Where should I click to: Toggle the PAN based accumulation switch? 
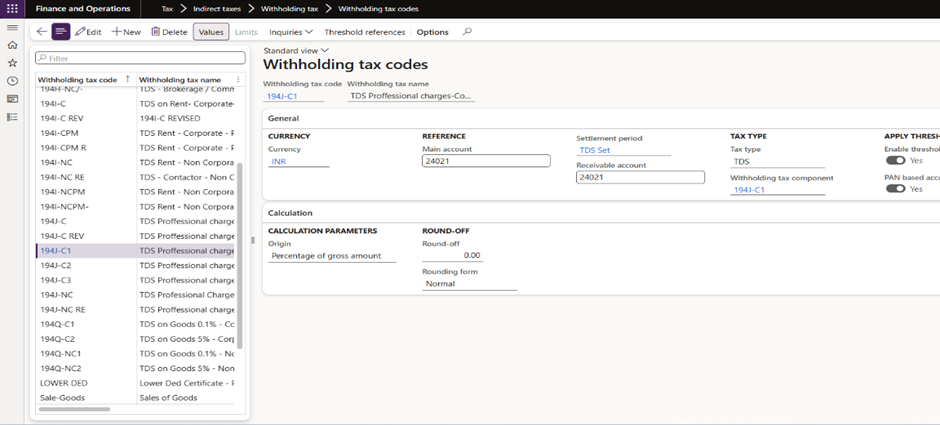(896, 189)
